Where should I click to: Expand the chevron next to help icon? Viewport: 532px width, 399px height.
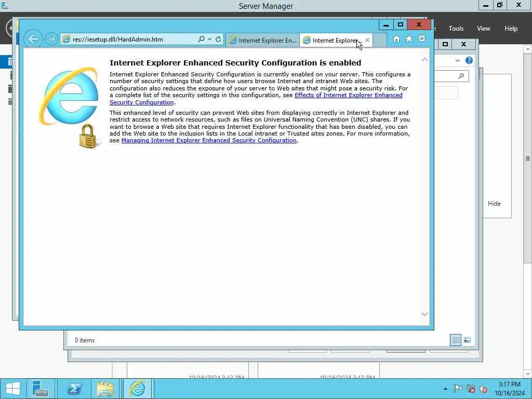(458, 60)
